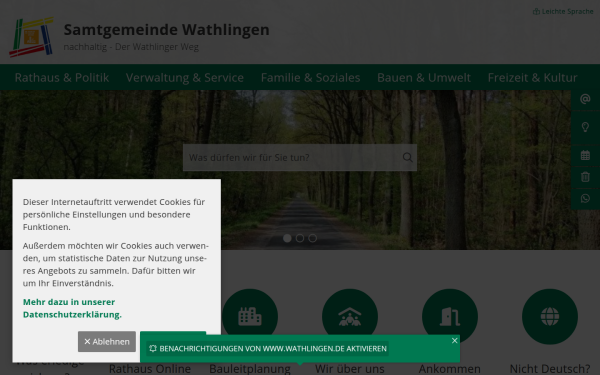Close the notification banner
Viewport: 600px width, 375px height.
(455, 341)
